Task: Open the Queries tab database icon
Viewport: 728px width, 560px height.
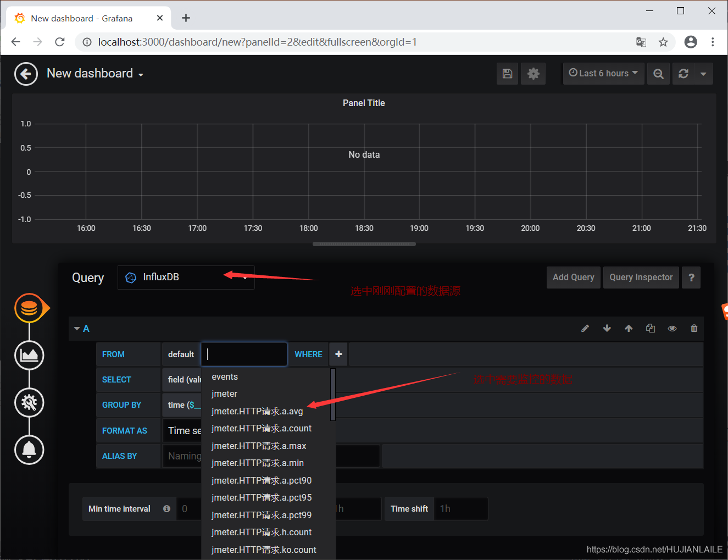Action: point(29,308)
